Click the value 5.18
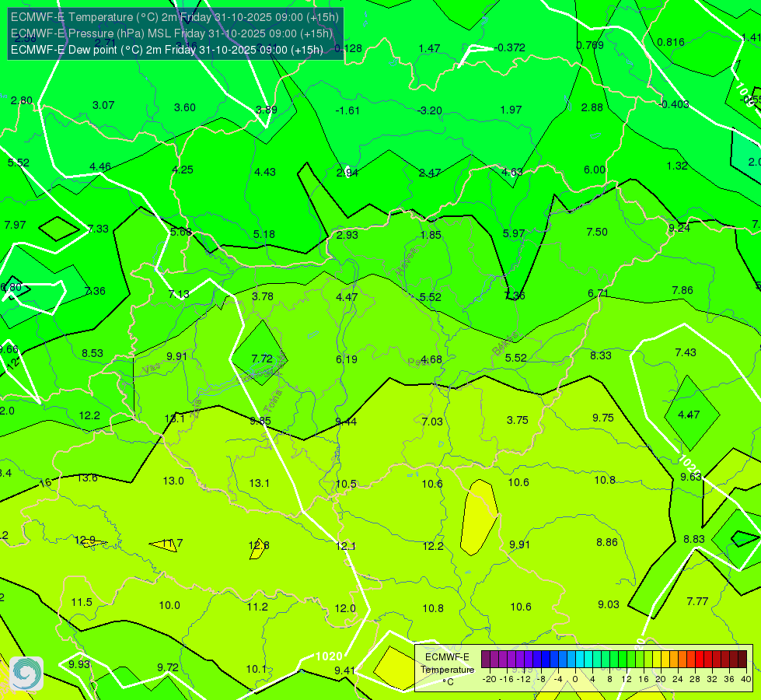Viewport: 761px width, 700px height. 264,234
